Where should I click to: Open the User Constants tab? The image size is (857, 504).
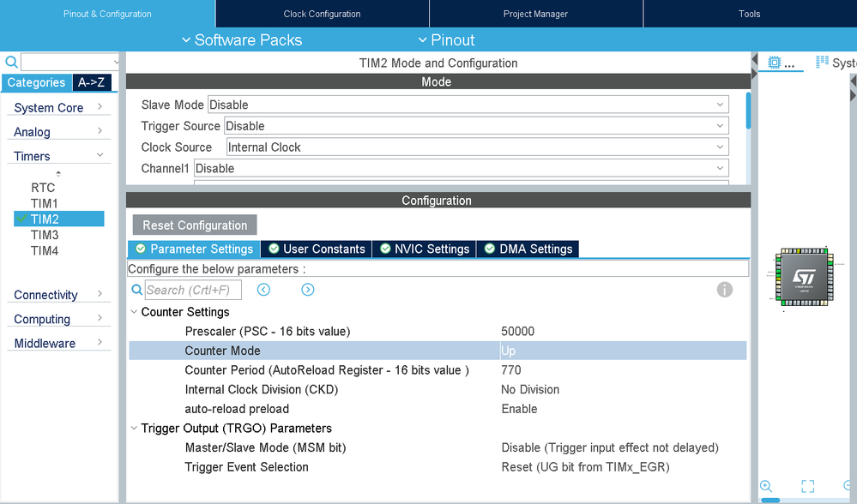[317, 249]
